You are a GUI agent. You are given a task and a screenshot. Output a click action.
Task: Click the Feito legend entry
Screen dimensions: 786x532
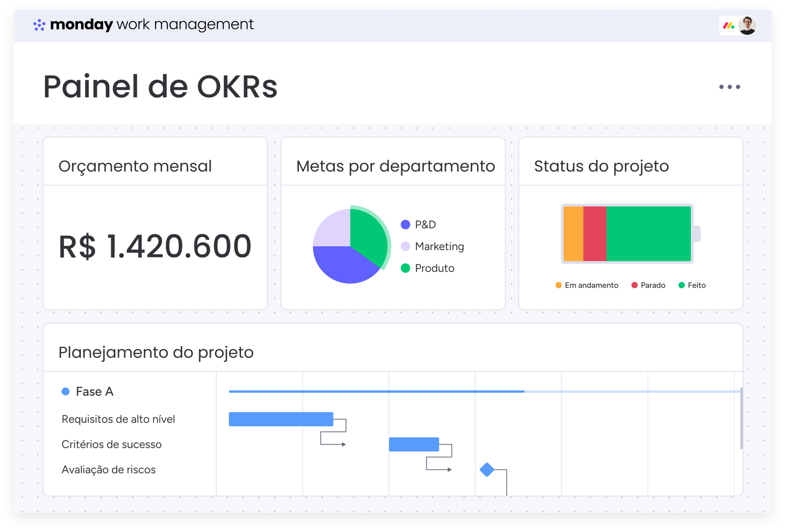[692, 285]
